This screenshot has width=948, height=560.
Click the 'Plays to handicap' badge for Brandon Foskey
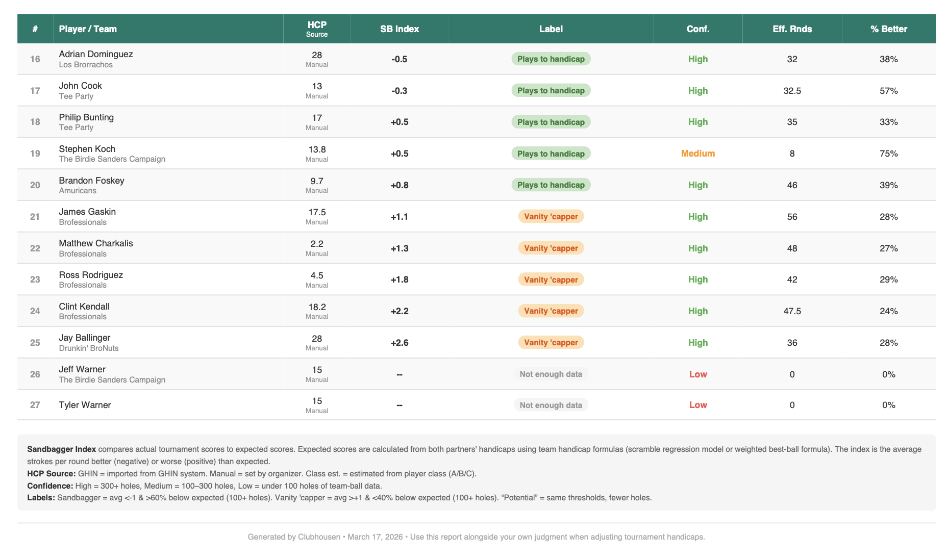click(551, 185)
